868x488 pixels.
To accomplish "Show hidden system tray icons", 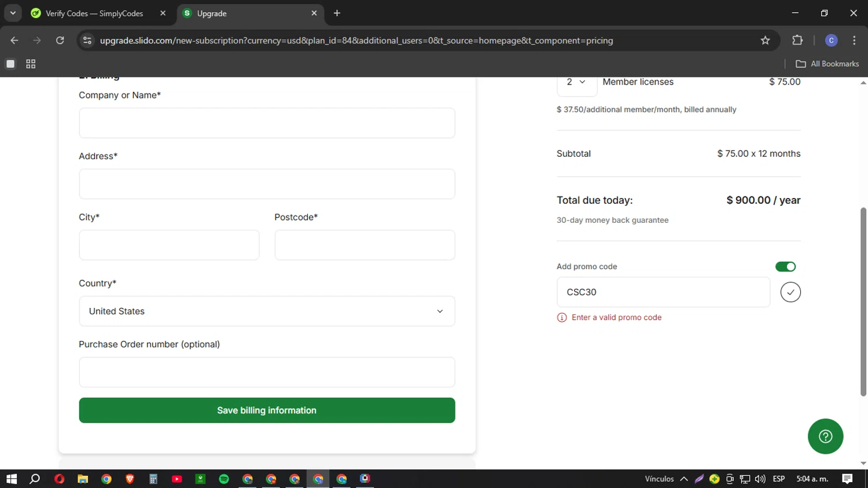I will (684, 479).
